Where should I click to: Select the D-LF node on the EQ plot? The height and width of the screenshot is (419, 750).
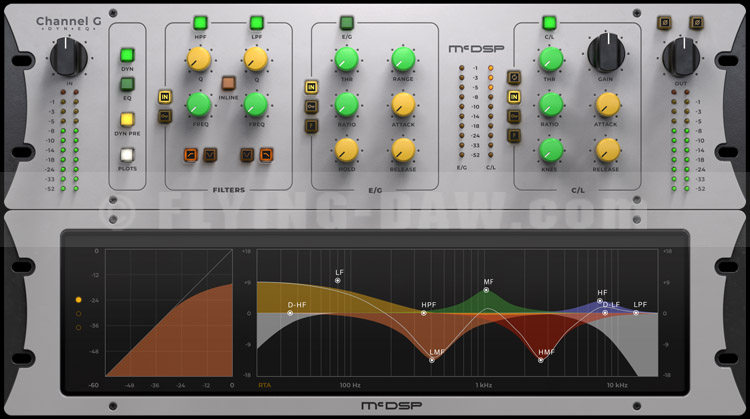point(605,313)
